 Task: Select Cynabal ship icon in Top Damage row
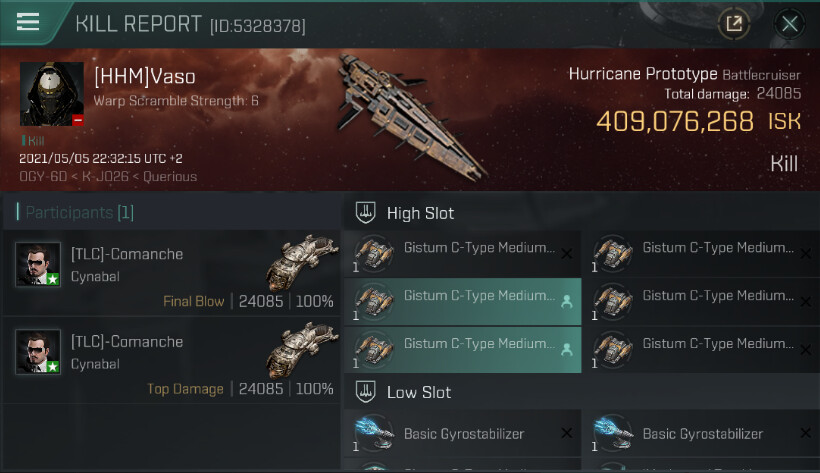301,349
